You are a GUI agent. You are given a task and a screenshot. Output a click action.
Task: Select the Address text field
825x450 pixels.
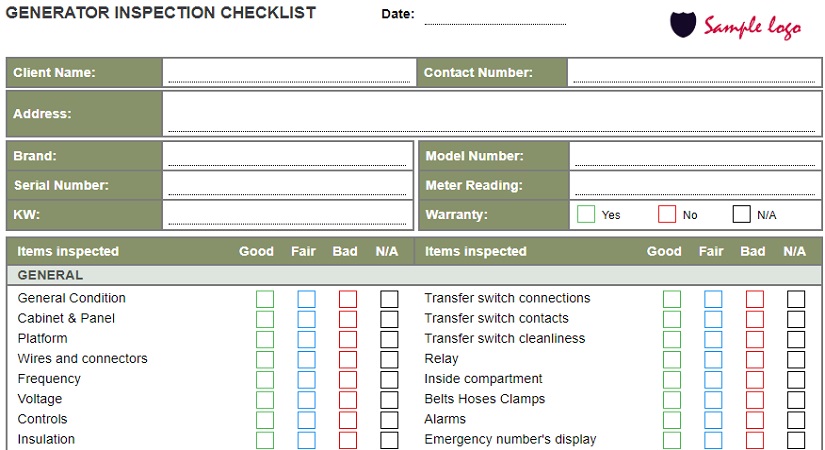tap(491, 114)
